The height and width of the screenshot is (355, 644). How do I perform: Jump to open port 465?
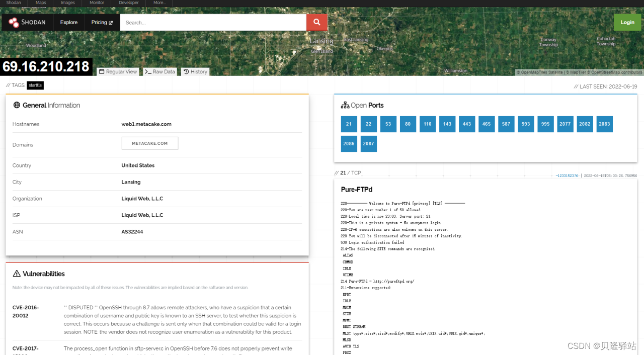(487, 124)
